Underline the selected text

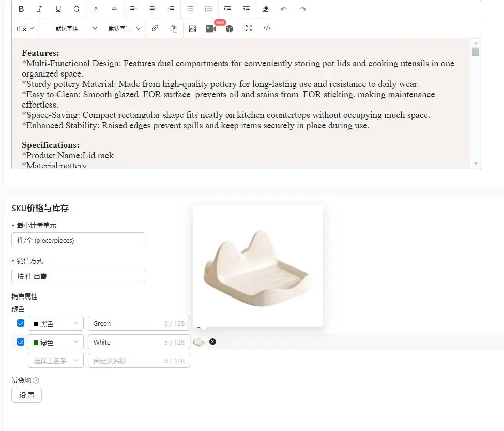click(x=58, y=9)
